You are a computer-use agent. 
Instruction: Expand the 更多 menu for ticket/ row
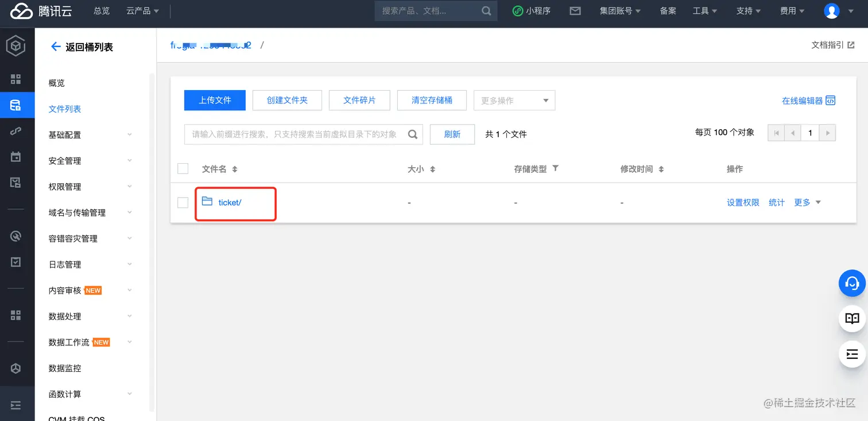(807, 202)
